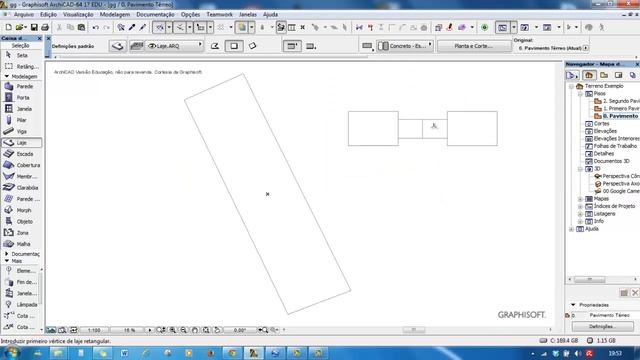Select the Claraboia skylight tool
This screenshot has height=360, width=640.
click(21, 188)
